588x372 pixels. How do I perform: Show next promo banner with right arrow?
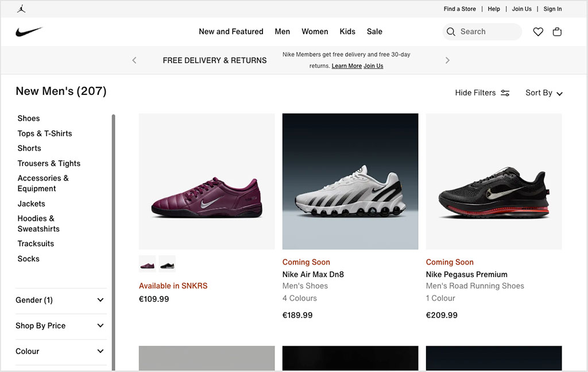point(447,60)
